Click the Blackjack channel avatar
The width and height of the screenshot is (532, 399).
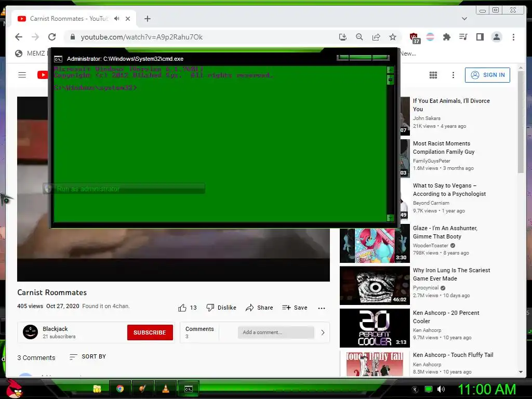click(30, 332)
